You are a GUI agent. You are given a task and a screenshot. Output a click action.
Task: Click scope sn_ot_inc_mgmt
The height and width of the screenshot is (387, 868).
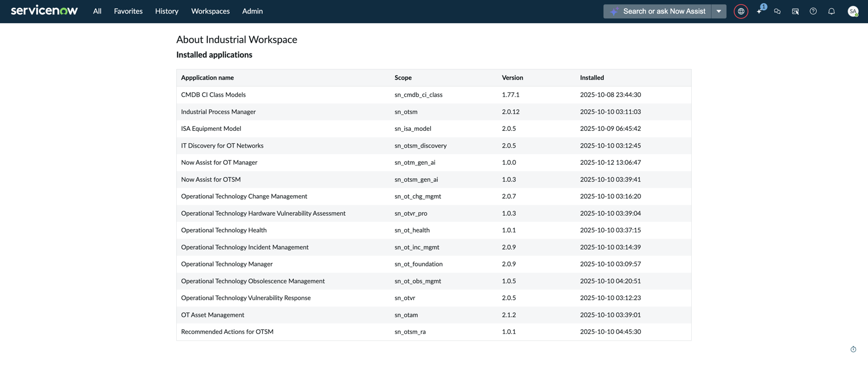tap(417, 247)
